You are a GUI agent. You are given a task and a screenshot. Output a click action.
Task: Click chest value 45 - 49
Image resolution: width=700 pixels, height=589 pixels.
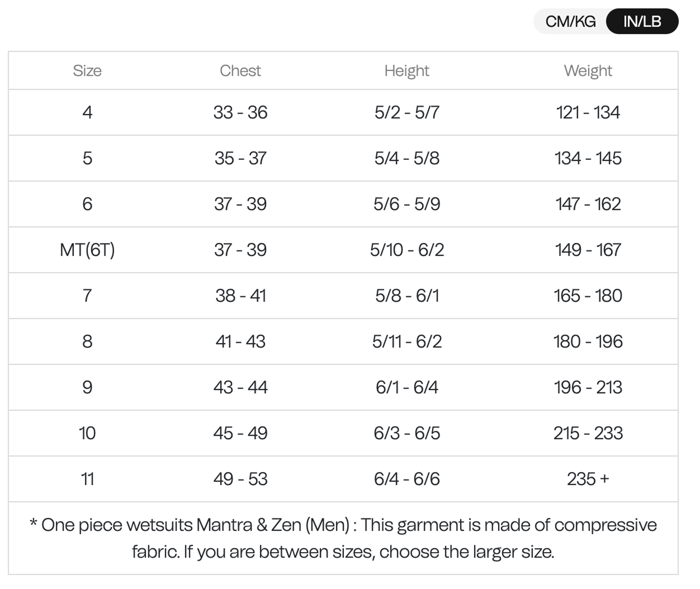pyautogui.click(x=240, y=433)
